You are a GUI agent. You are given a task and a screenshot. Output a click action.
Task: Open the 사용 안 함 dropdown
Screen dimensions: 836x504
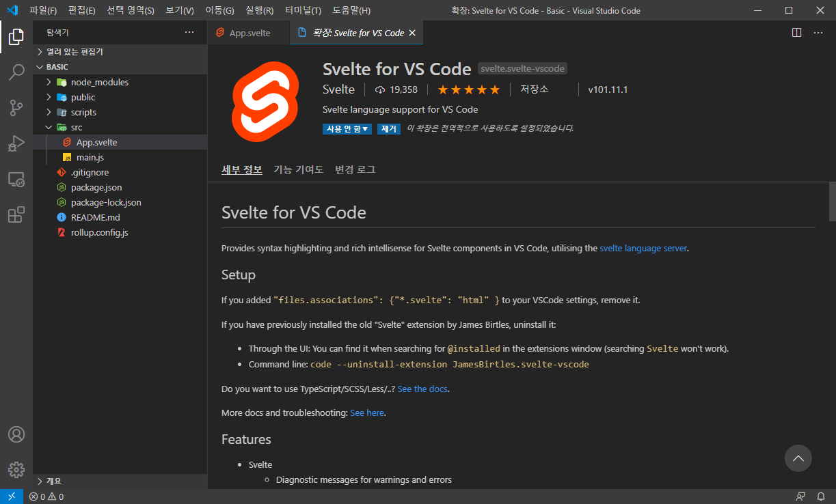click(x=347, y=128)
